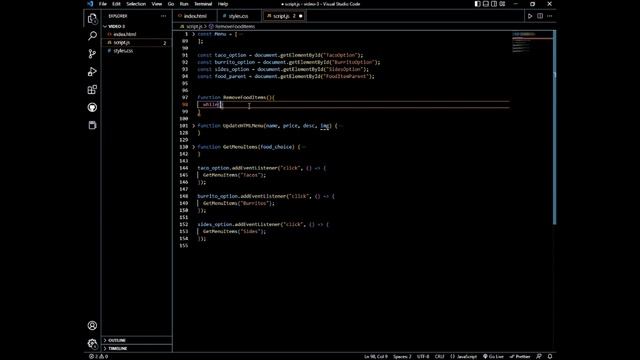Open the bottom extension icon below GitHub
The image size is (640, 360).
[x=92, y=125]
